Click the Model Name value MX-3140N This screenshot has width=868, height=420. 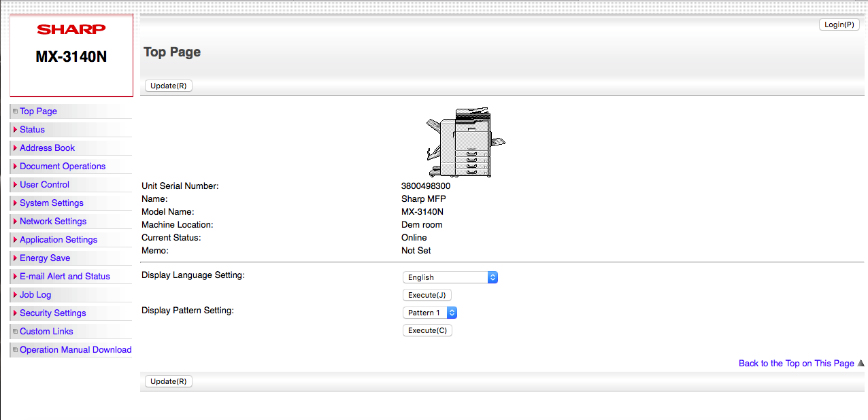(x=422, y=211)
